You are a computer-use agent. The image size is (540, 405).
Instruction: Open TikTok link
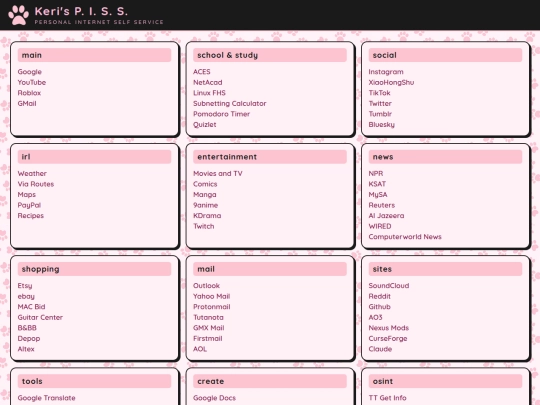[380, 93]
